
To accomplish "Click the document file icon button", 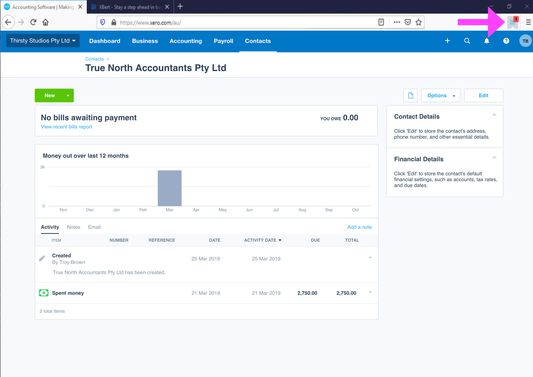I will coord(411,96).
